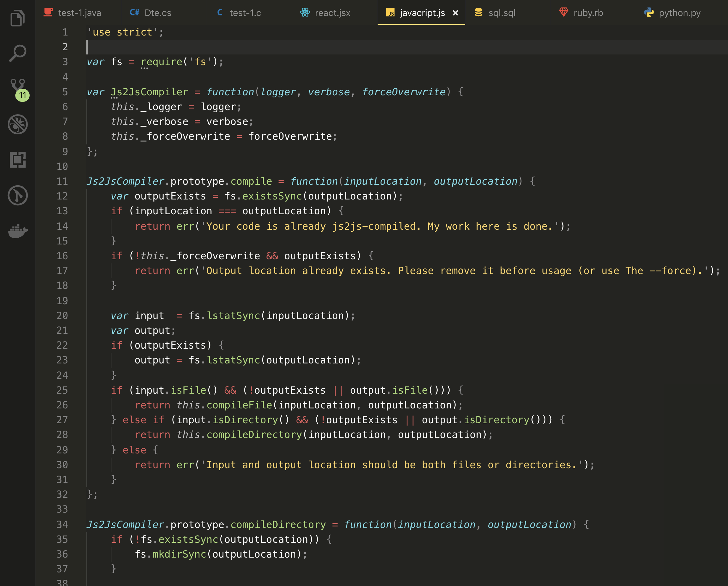728x586 pixels.
Task: Open the test-1.c tab
Action: [245, 13]
